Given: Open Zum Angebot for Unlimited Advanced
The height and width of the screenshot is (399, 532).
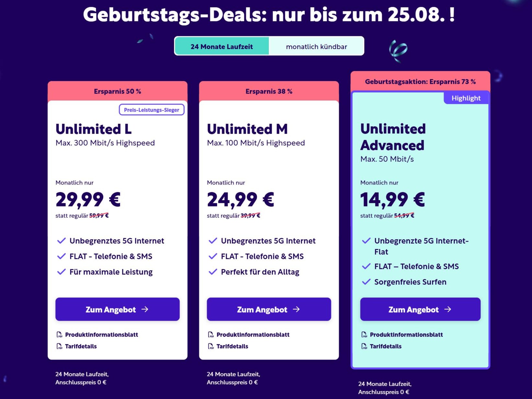Looking at the screenshot, I should (x=420, y=309).
